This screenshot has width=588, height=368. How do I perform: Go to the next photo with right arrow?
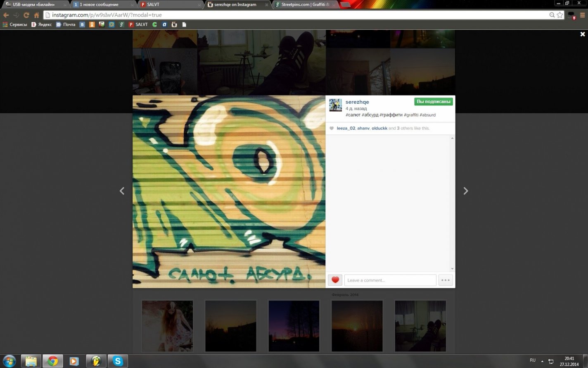pos(465,191)
